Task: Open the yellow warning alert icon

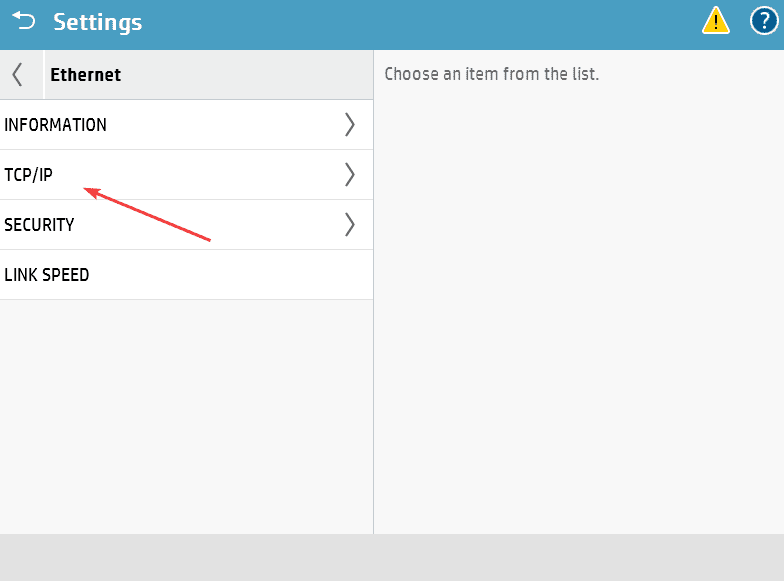Action: [715, 21]
